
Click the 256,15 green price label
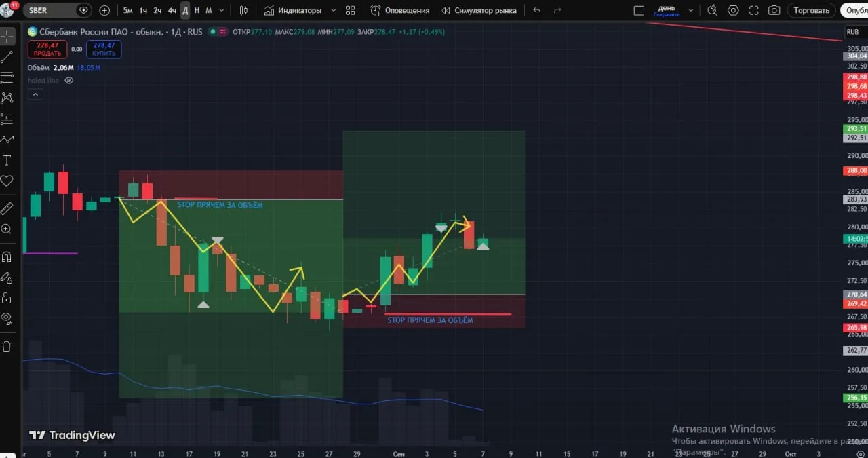pos(857,398)
